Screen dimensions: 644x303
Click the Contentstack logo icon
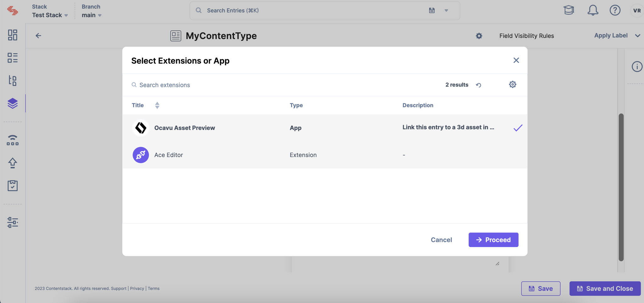click(x=13, y=10)
